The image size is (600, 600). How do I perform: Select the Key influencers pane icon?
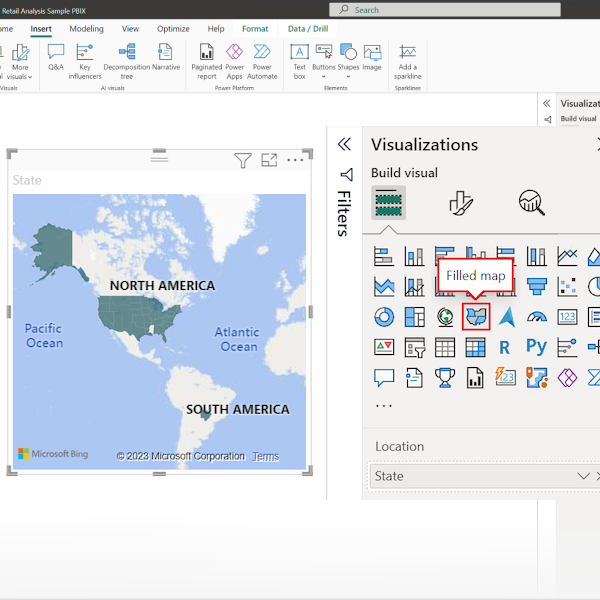(x=567, y=347)
